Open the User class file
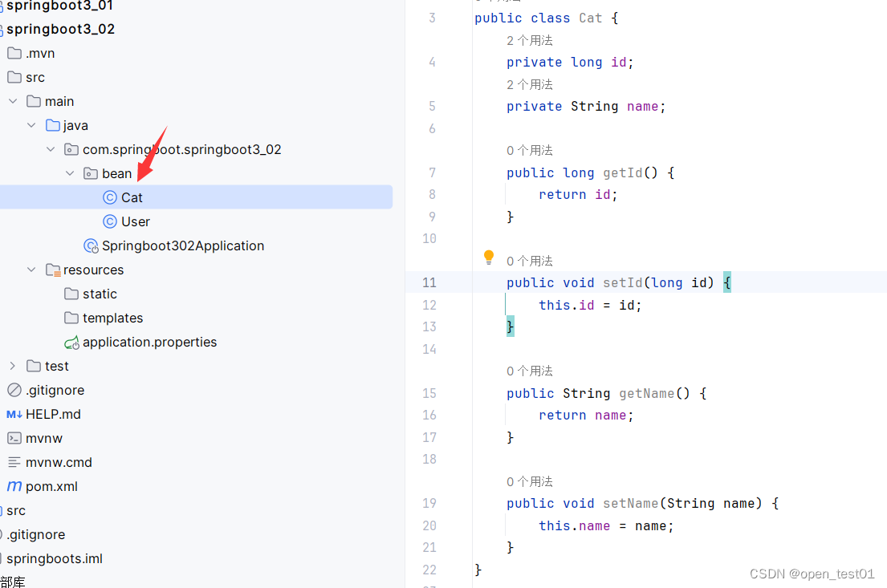The height and width of the screenshot is (588, 887). click(136, 221)
